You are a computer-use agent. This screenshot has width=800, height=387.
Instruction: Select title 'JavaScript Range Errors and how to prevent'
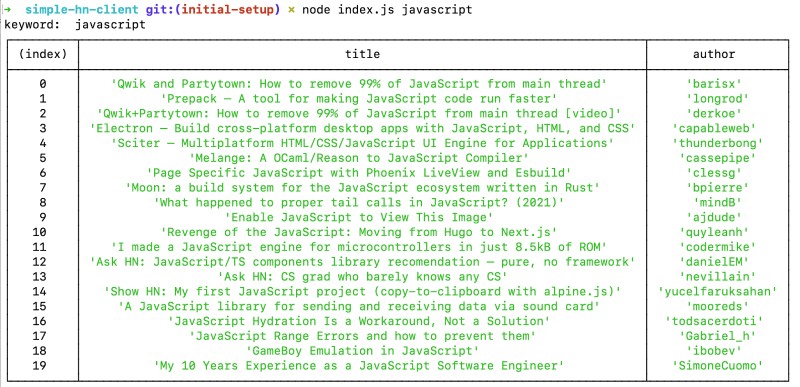(x=362, y=336)
